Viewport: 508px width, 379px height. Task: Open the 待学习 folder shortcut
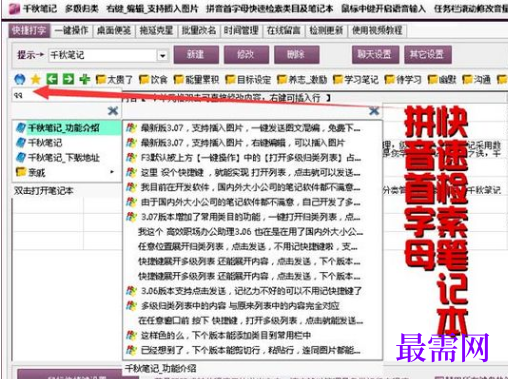click(403, 79)
